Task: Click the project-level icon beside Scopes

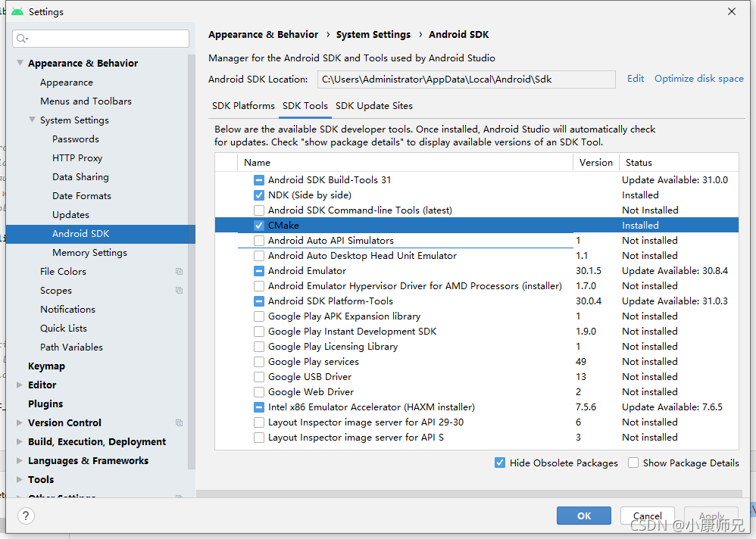Action: pos(179,291)
